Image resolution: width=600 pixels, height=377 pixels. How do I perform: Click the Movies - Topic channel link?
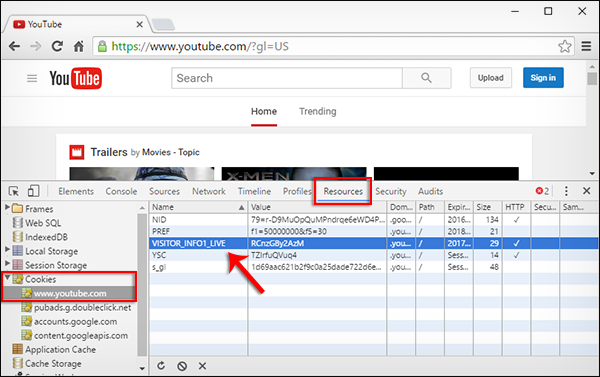point(171,152)
